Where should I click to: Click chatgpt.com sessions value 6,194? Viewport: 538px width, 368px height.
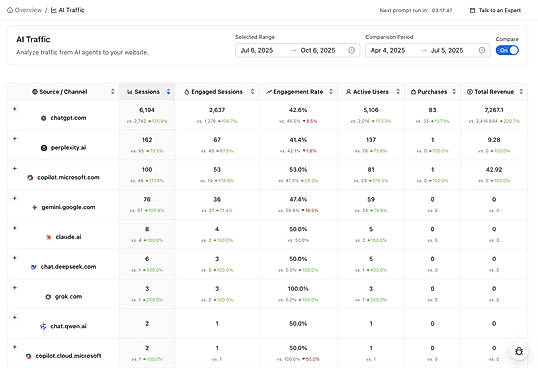pos(147,110)
